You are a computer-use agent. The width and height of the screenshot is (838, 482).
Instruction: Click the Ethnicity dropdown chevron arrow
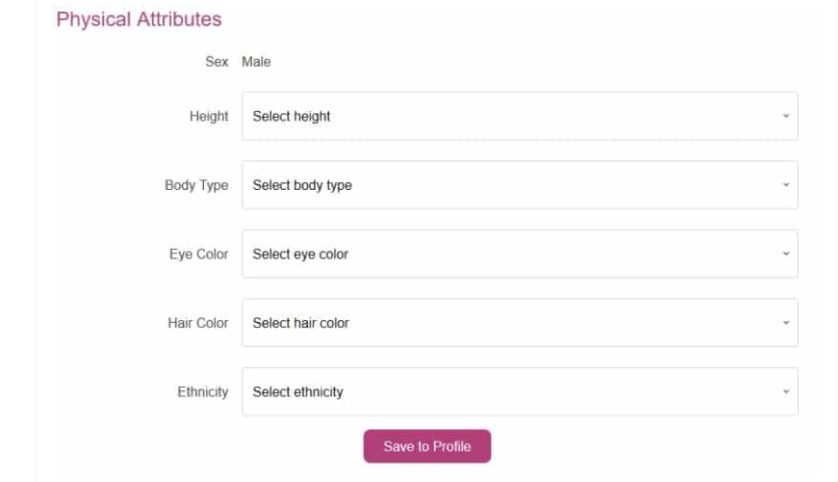pyautogui.click(x=786, y=392)
